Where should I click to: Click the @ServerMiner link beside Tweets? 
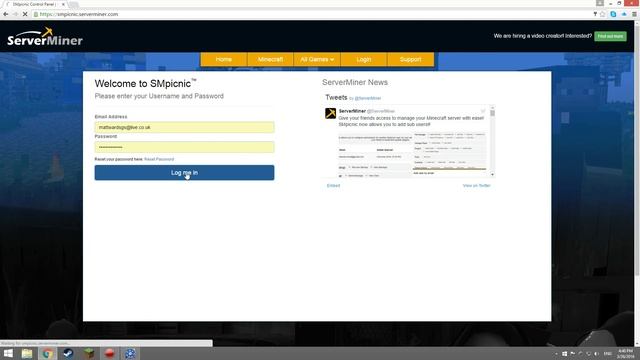pos(368,98)
